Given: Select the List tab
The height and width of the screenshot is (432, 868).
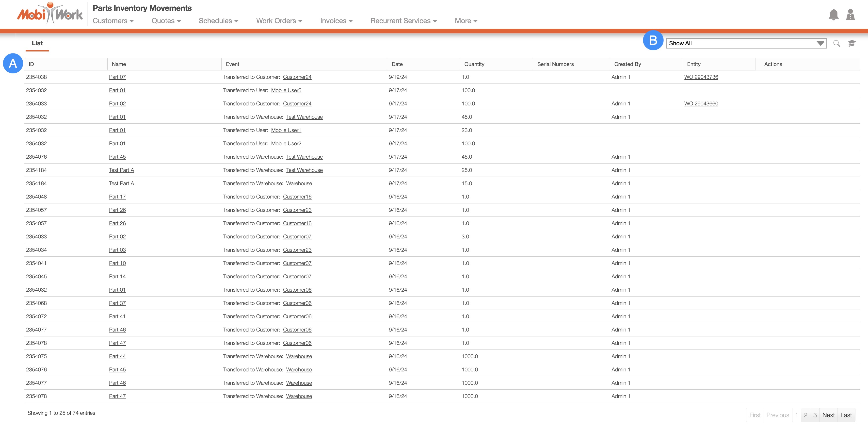Looking at the screenshot, I should [x=37, y=44].
